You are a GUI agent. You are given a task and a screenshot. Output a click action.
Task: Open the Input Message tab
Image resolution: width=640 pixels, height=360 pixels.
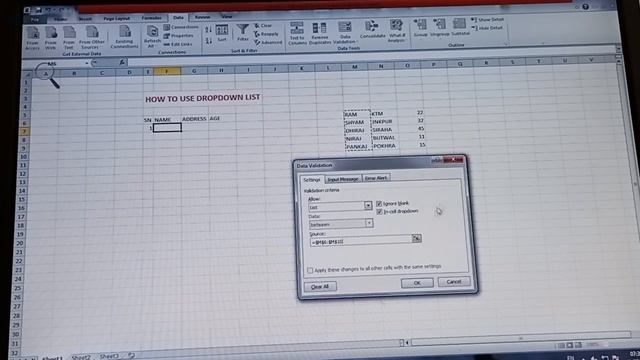click(343, 179)
